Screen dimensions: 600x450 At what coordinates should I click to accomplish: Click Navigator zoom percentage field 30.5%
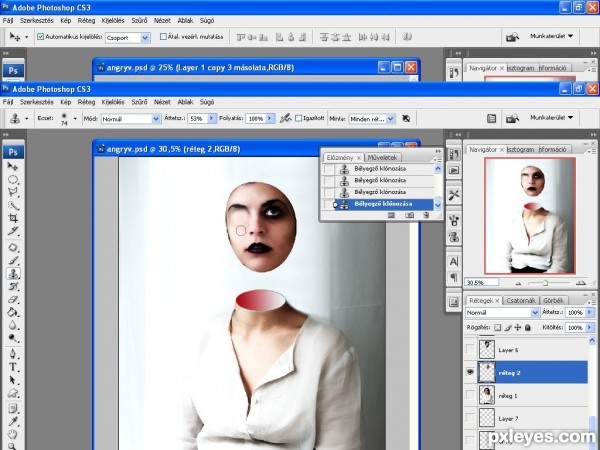tap(481, 282)
